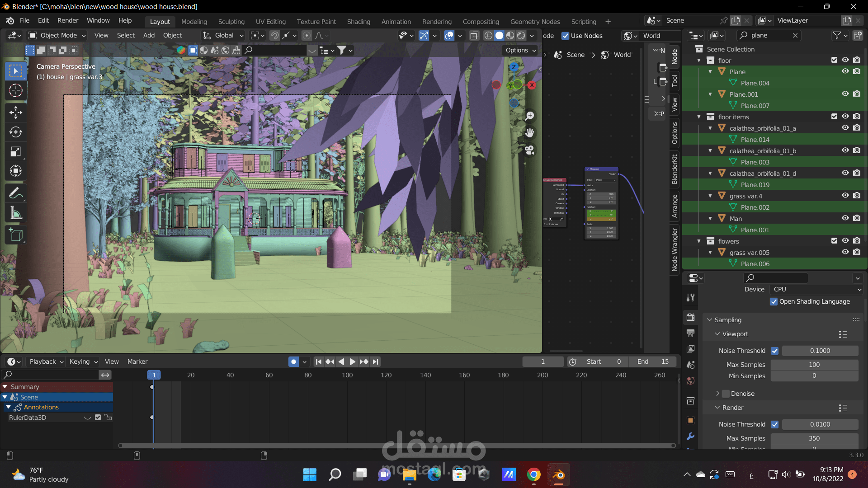The image size is (868, 488).
Task: Switch to the Shading workspace tab
Action: click(x=358, y=21)
